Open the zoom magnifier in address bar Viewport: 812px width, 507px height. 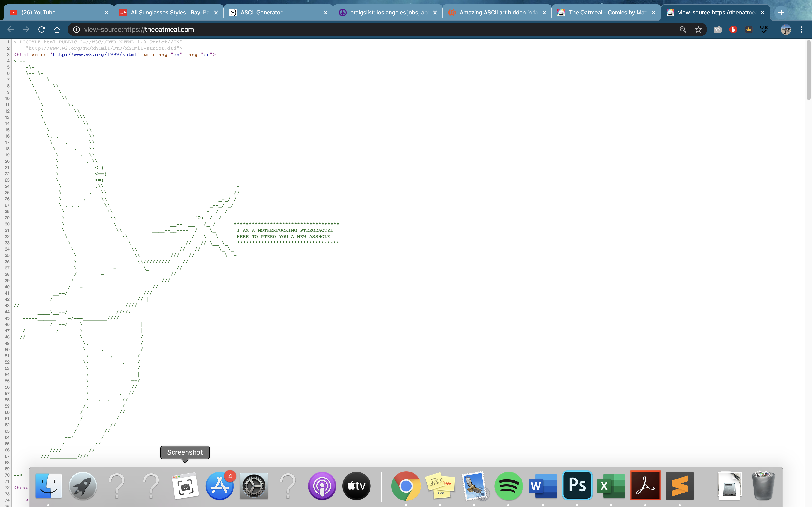tap(682, 29)
